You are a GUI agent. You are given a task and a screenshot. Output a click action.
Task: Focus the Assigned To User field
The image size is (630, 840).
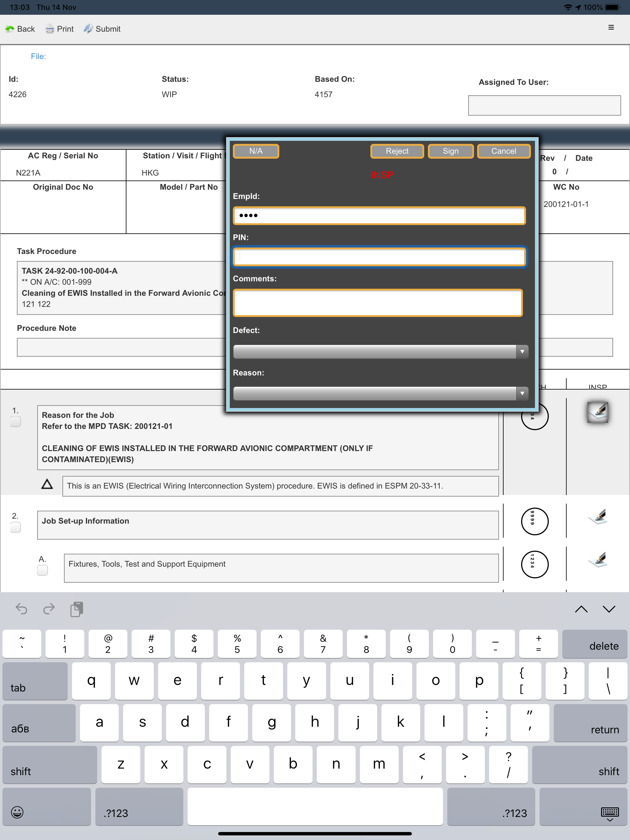click(x=544, y=105)
